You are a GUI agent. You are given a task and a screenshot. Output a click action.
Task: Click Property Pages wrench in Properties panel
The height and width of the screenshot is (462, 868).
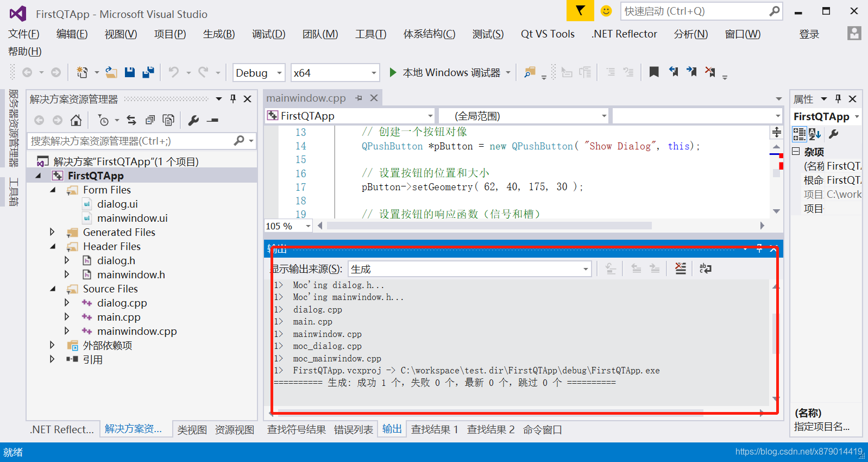tap(834, 134)
